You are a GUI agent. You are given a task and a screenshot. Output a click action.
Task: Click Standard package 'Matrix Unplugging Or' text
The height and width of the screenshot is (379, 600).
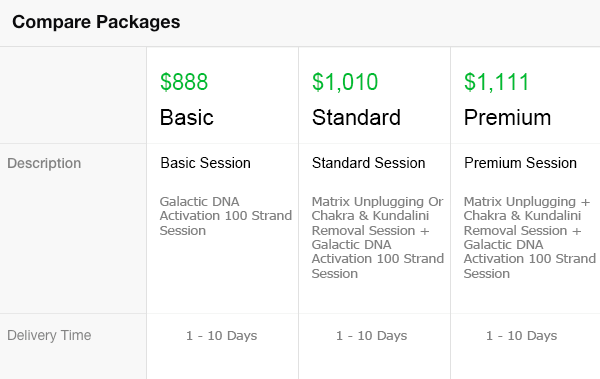(377, 201)
